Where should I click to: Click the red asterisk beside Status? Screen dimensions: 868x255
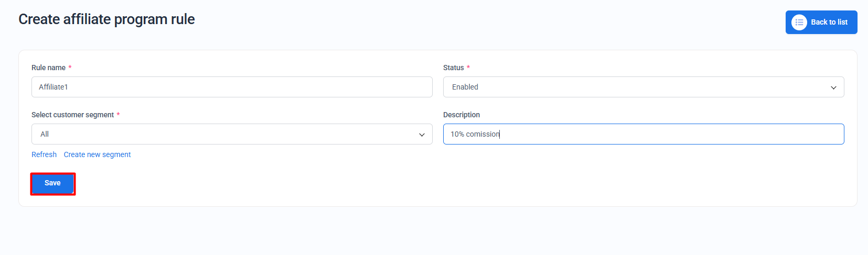[x=468, y=68]
